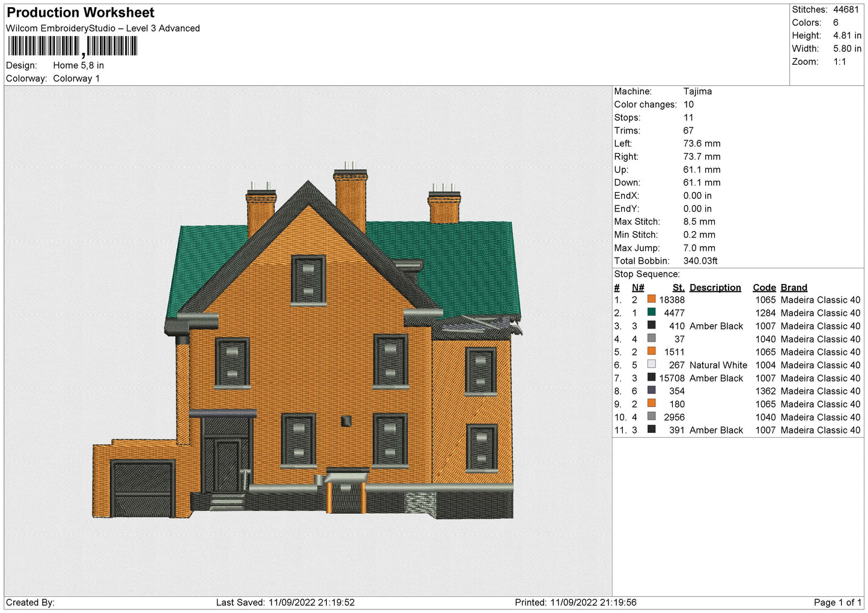Screen dimensions: 868x613
Task: Select the Max Jump value 7.0 mm
Action: (699, 248)
